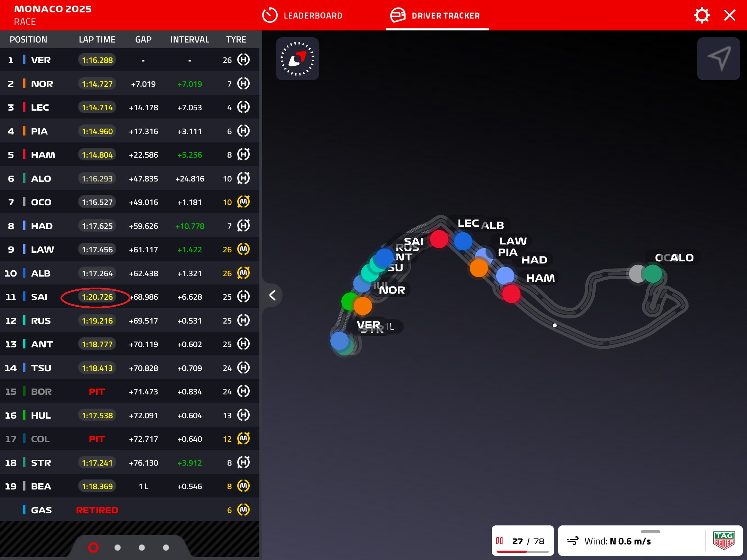Click HAD hard tyre icon
Image resolution: width=747 pixels, height=560 pixels.
point(243,226)
